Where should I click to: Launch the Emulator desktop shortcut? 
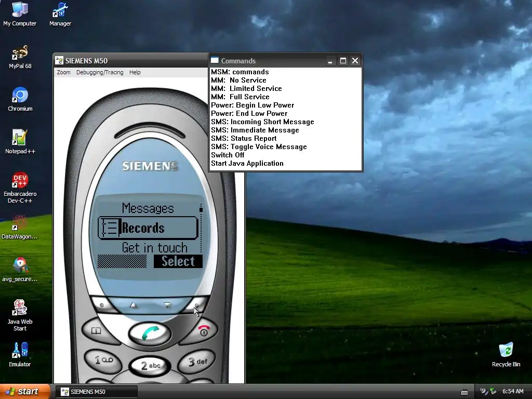coord(20,355)
